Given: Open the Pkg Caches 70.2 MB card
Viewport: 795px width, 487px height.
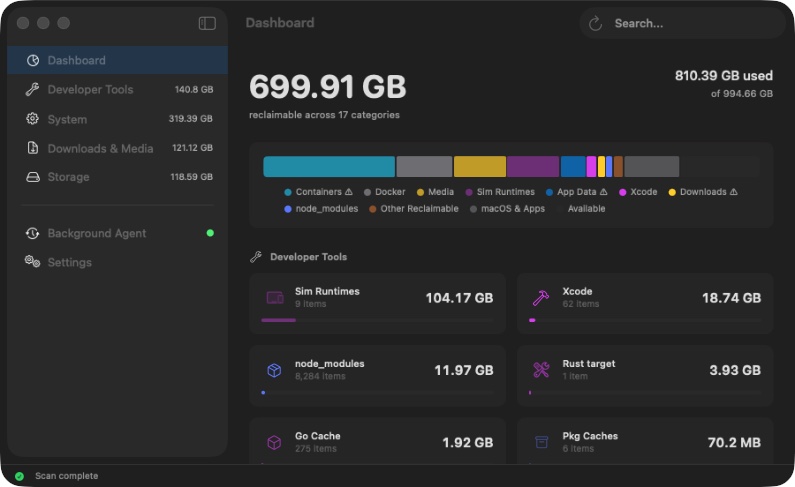Looking at the screenshot, I should 645,440.
